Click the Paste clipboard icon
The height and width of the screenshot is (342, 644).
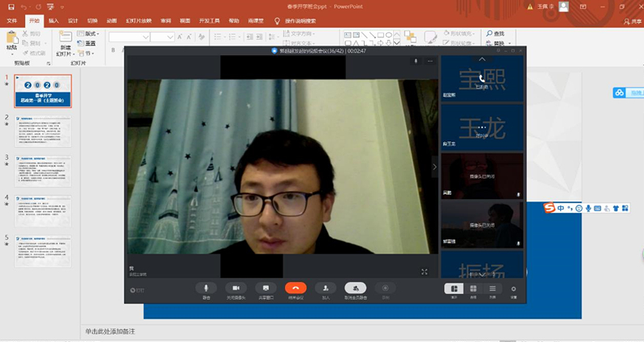tap(12, 38)
